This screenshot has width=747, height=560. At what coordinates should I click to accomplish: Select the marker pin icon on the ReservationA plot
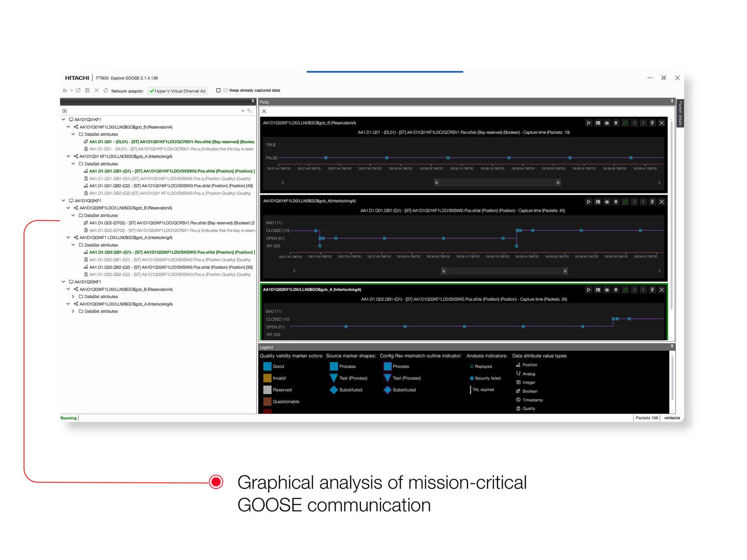coord(616,123)
